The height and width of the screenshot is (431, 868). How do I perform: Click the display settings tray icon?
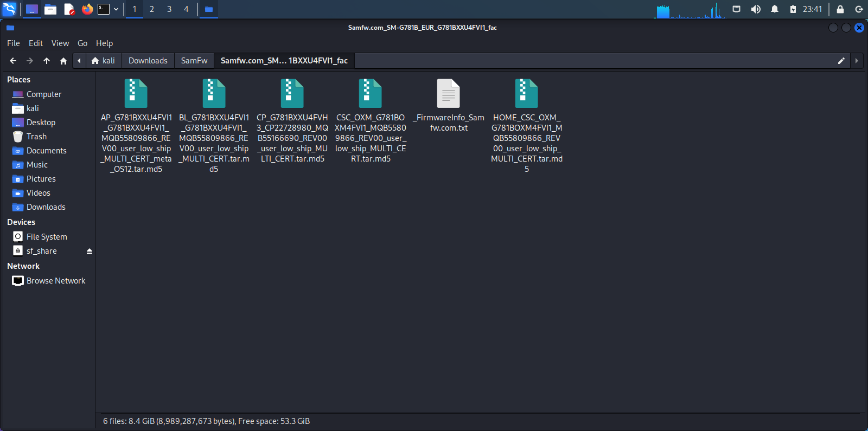coord(736,9)
